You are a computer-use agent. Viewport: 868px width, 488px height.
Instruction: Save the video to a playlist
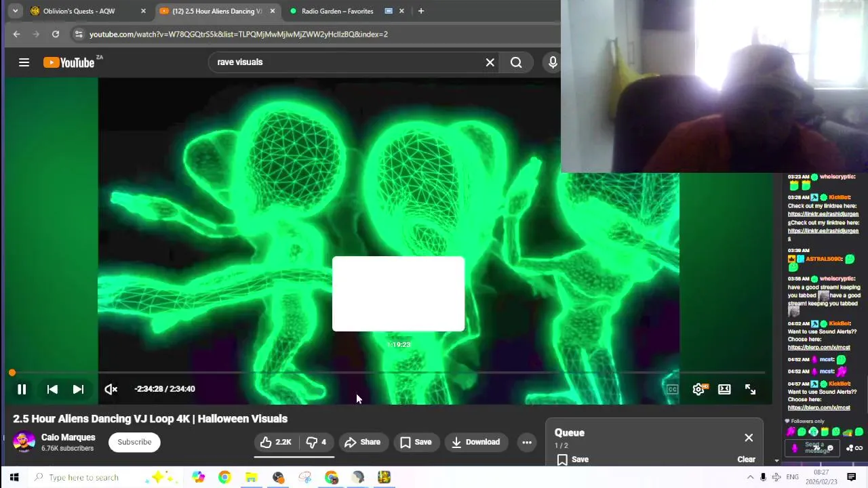click(x=416, y=442)
